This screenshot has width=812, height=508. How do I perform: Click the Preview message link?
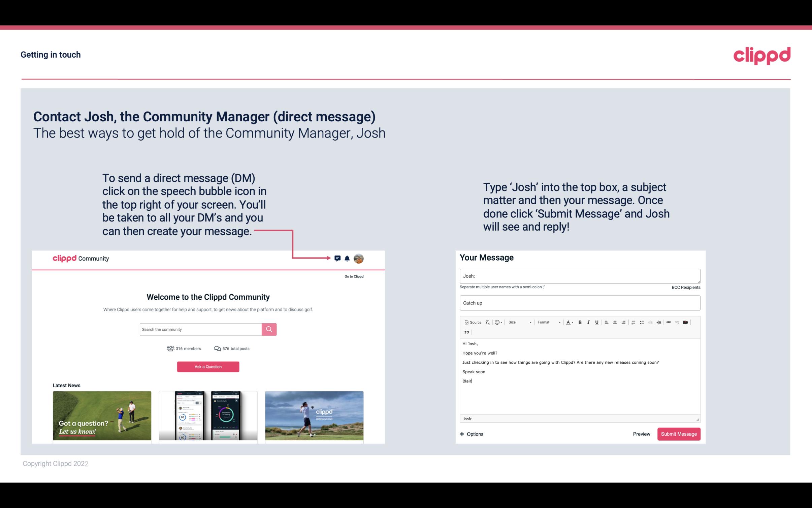click(642, 434)
